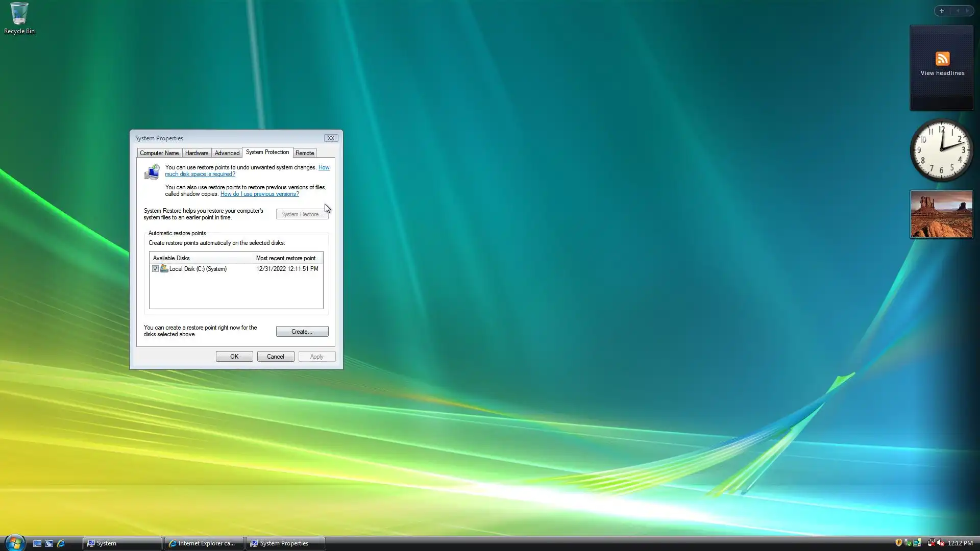
Task: Click the slideshow picture gadget thumbnail
Action: click(941, 214)
